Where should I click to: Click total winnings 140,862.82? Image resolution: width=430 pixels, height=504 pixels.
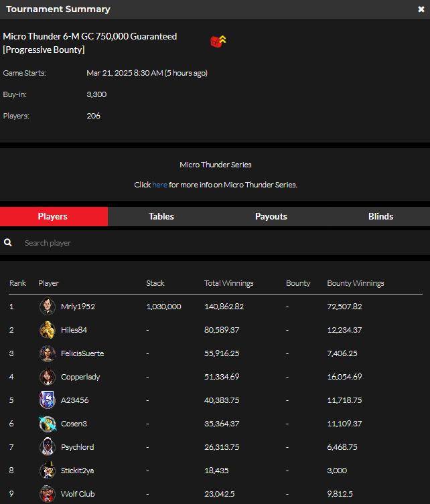point(224,307)
